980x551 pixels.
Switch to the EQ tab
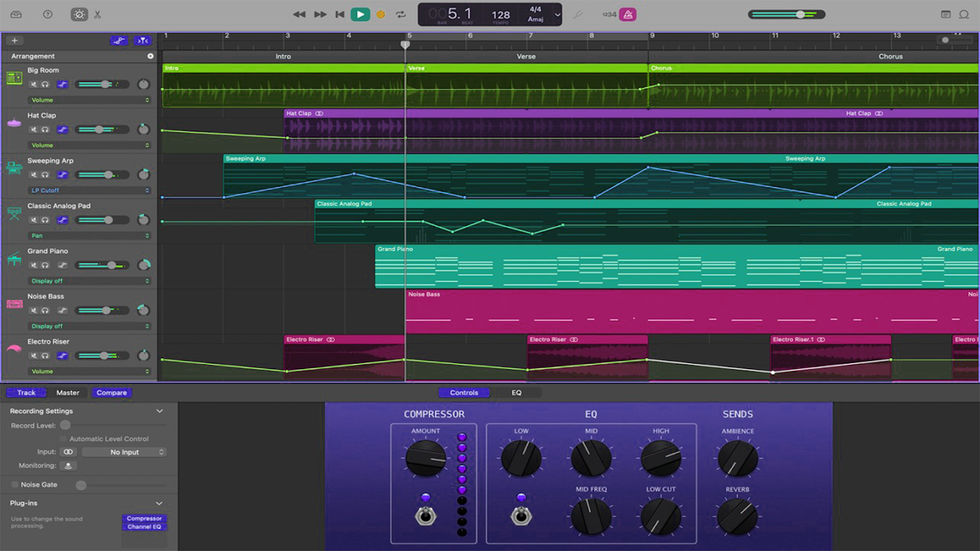point(516,393)
